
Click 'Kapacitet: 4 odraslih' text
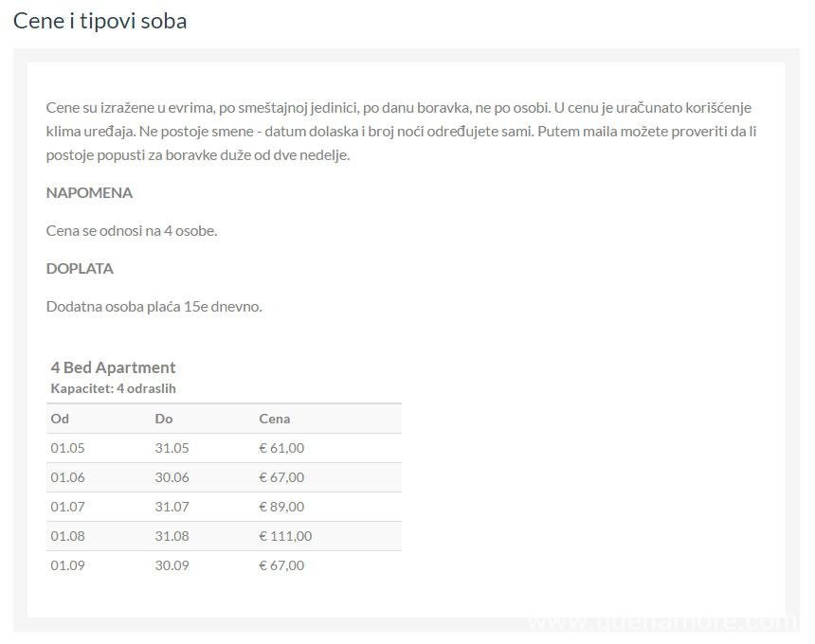113,388
